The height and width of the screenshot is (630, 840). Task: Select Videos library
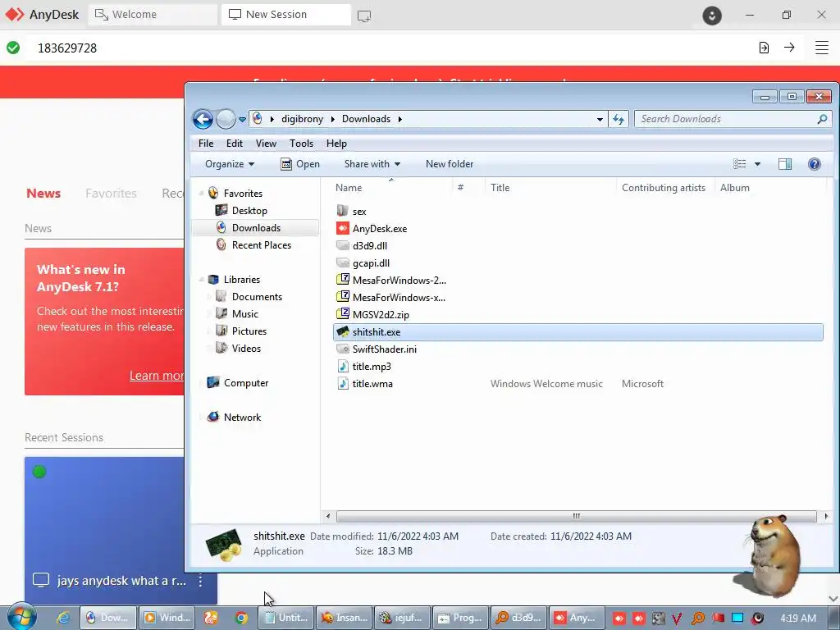click(246, 348)
